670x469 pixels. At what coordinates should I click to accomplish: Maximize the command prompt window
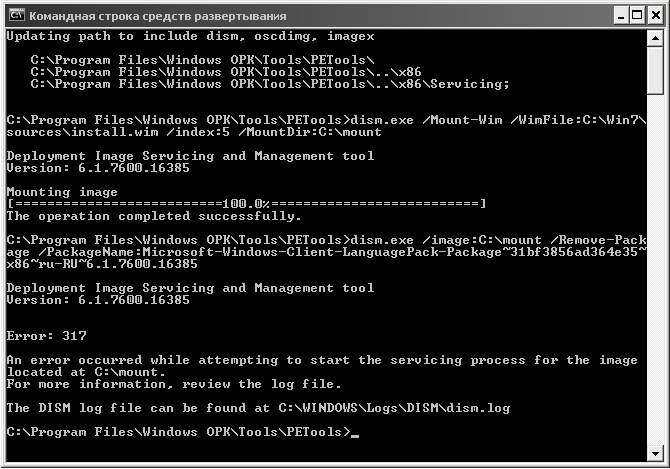[632, 16]
